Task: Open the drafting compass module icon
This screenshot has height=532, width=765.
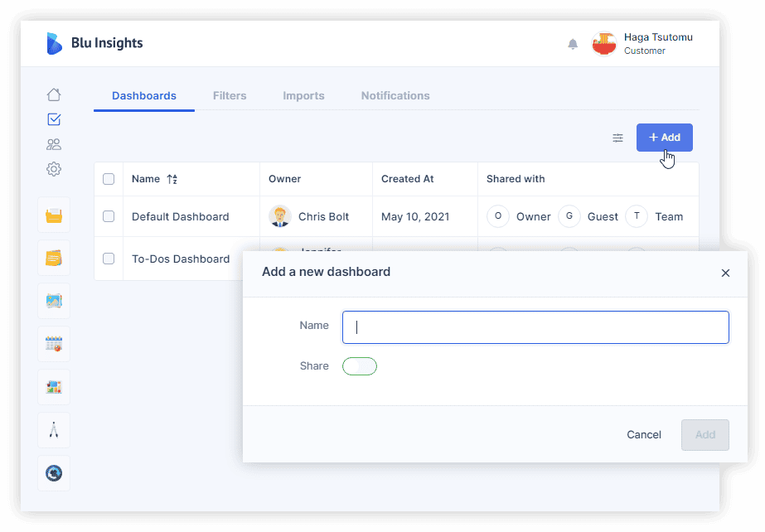Action: (x=54, y=430)
